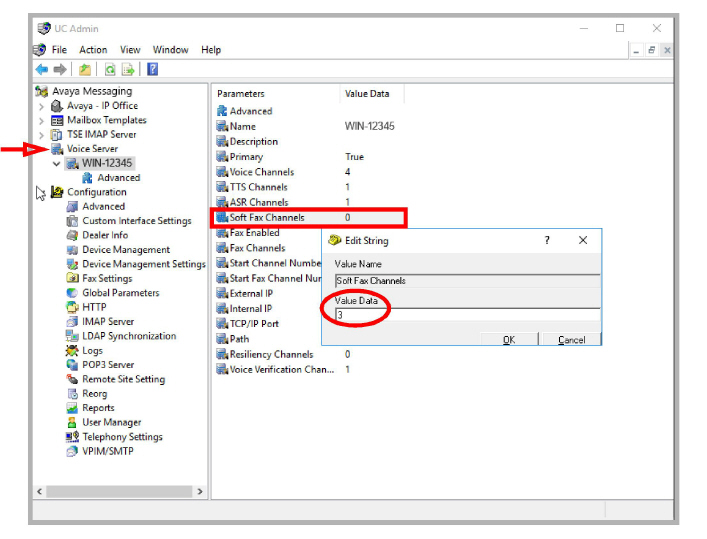
Task: Click the Voice Server tree icon
Action: click(x=57, y=149)
